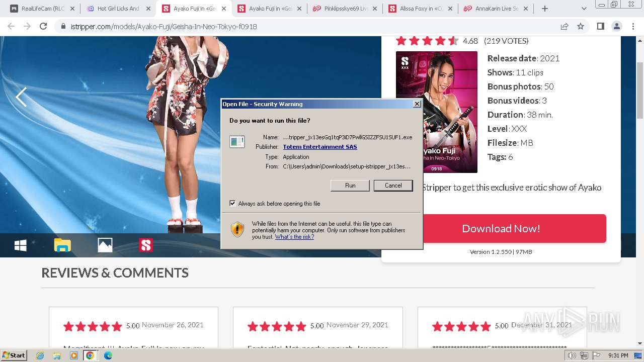View site information via lock icon

point(63,26)
